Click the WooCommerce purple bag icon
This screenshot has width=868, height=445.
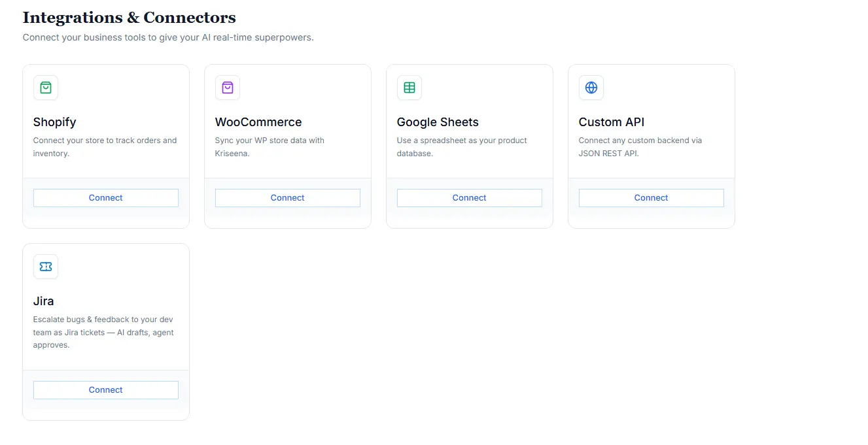228,88
